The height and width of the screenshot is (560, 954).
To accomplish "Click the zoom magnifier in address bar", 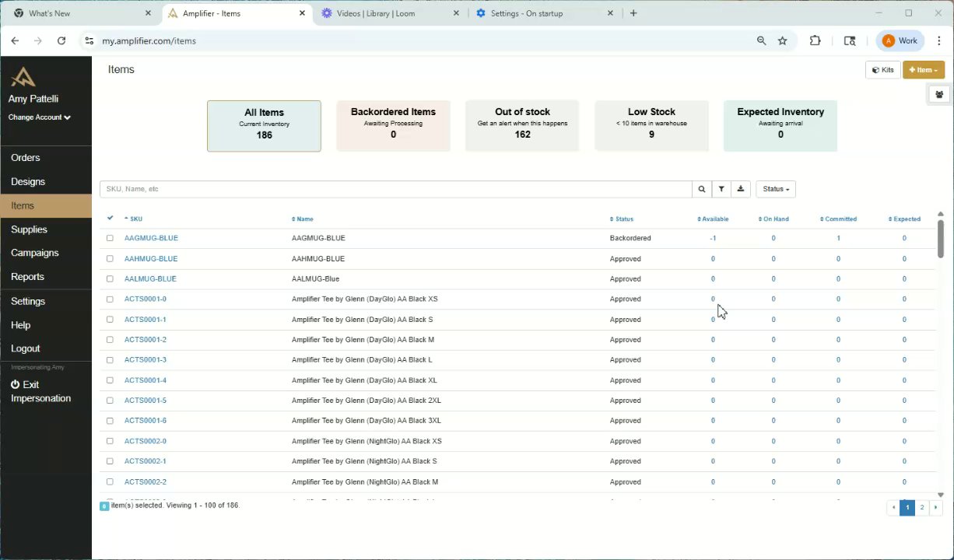I will pos(762,40).
